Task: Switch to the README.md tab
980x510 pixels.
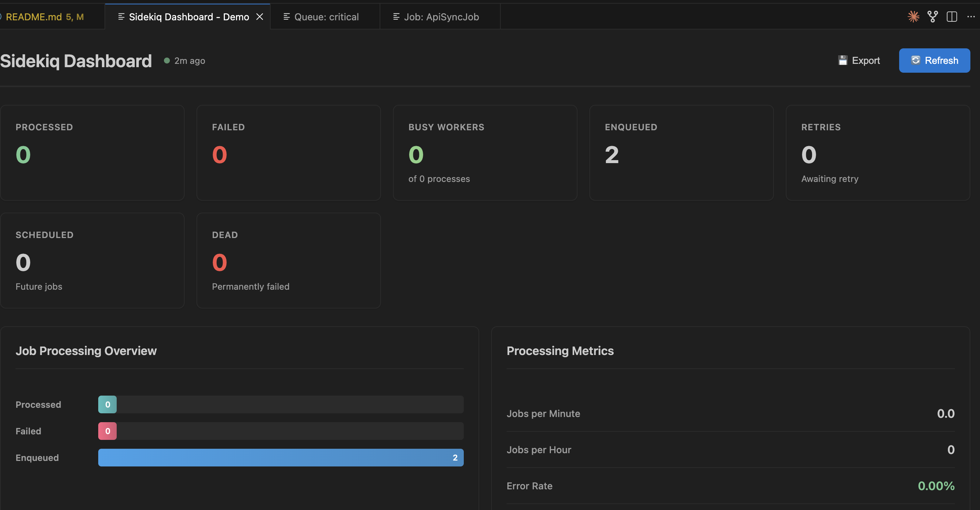Action: point(44,16)
